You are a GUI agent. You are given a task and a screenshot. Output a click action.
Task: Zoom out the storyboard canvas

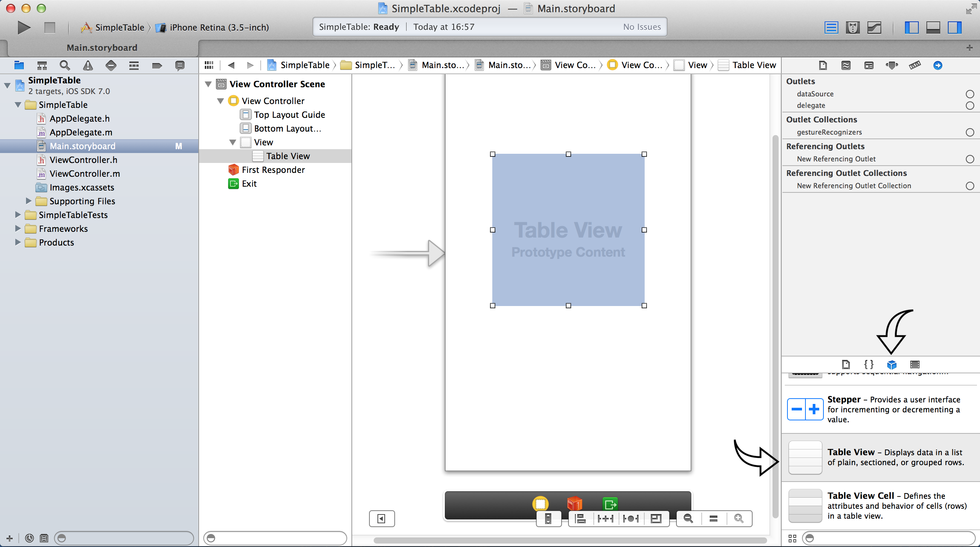689,519
